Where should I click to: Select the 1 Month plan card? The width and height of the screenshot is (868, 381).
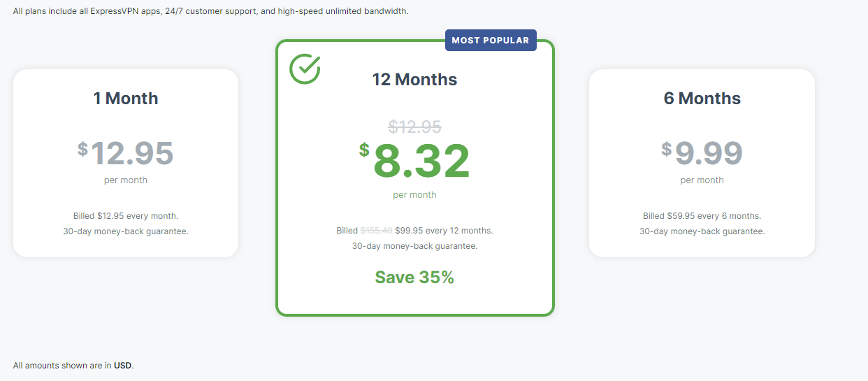point(126,163)
